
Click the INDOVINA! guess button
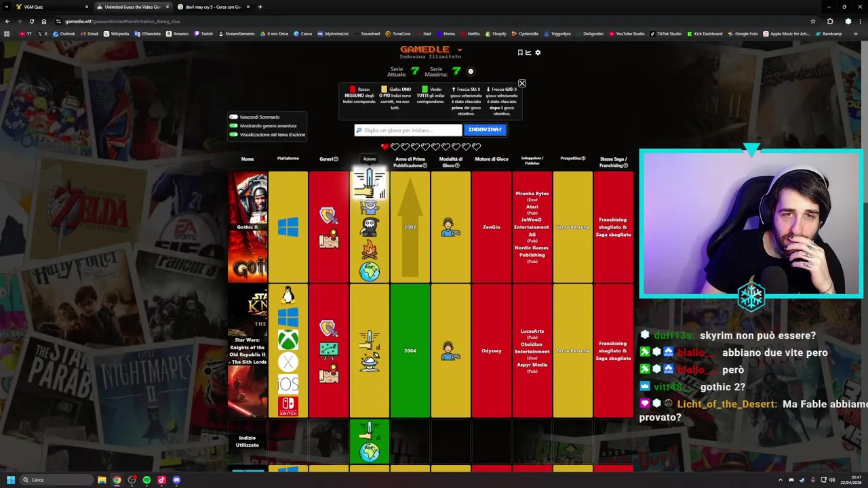485,129
